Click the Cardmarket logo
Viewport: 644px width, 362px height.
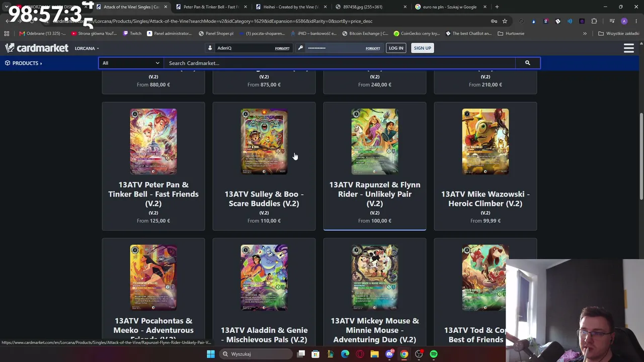37,48
